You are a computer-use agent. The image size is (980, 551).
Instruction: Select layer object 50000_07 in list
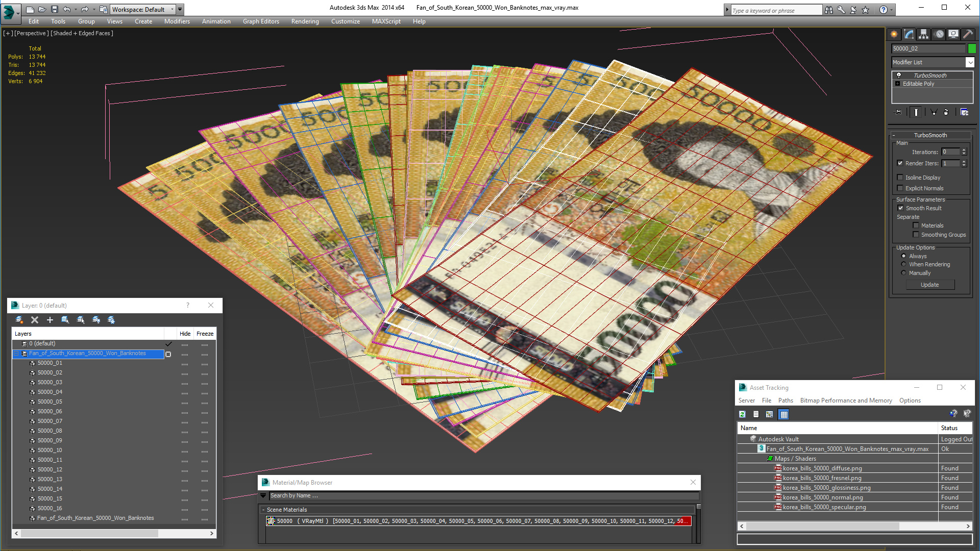coord(50,421)
